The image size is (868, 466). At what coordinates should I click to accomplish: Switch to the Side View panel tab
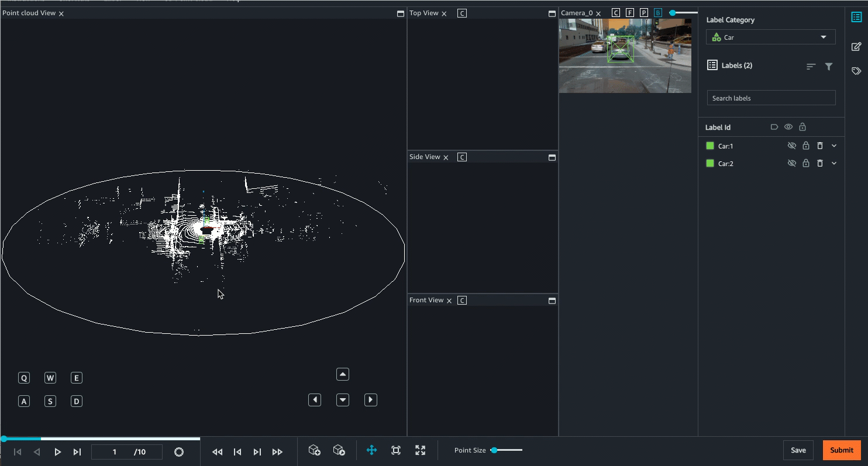pyautogui.click(x=426, y=157)
